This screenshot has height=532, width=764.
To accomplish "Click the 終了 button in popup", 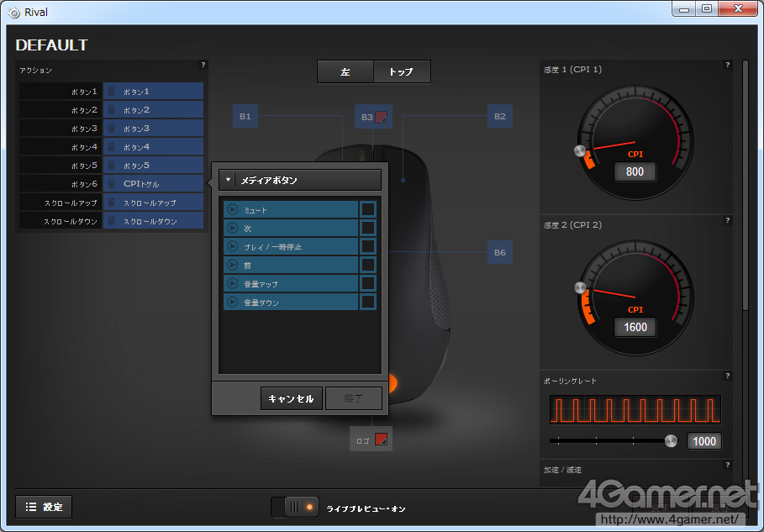I will [354, 398].
